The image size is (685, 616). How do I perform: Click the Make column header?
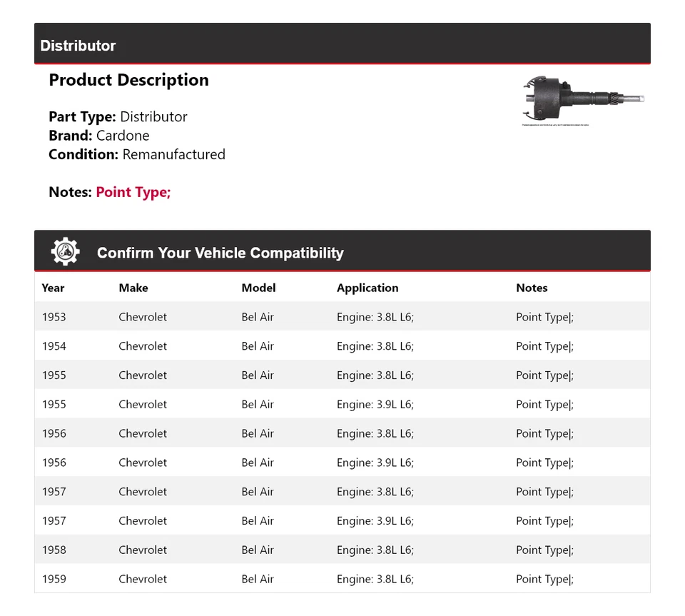(133, 288)
